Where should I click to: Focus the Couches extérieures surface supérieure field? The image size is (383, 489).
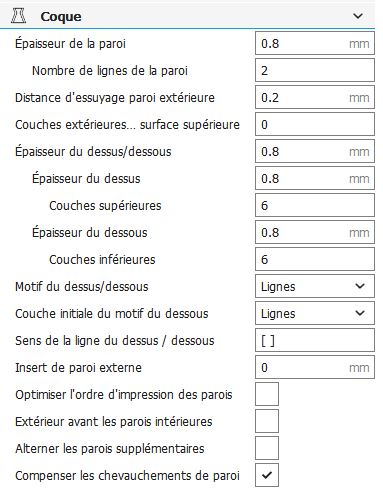[315, 124]
